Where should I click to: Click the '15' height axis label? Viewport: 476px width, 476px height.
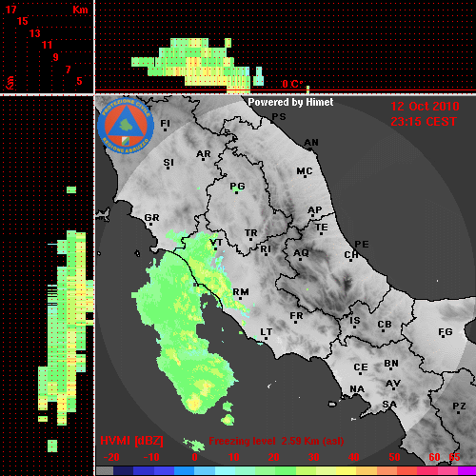pyautogui.click(x=23, y=21)
